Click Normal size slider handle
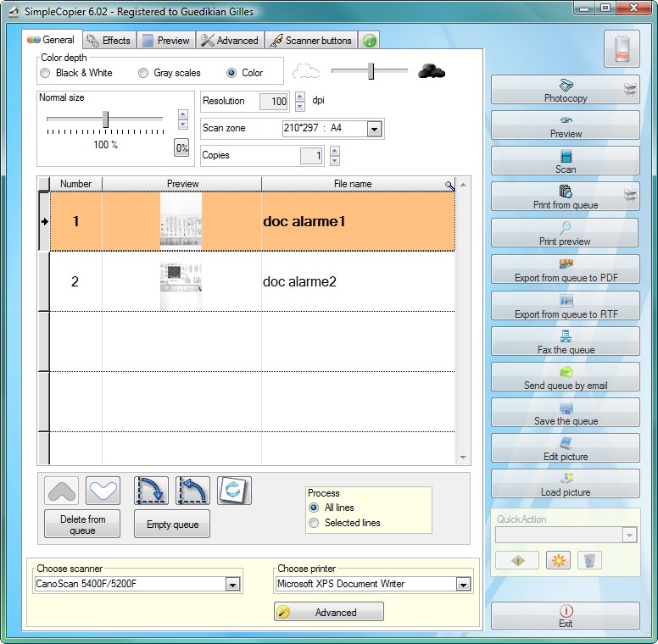658x644 pixels. tap(106, 119)
